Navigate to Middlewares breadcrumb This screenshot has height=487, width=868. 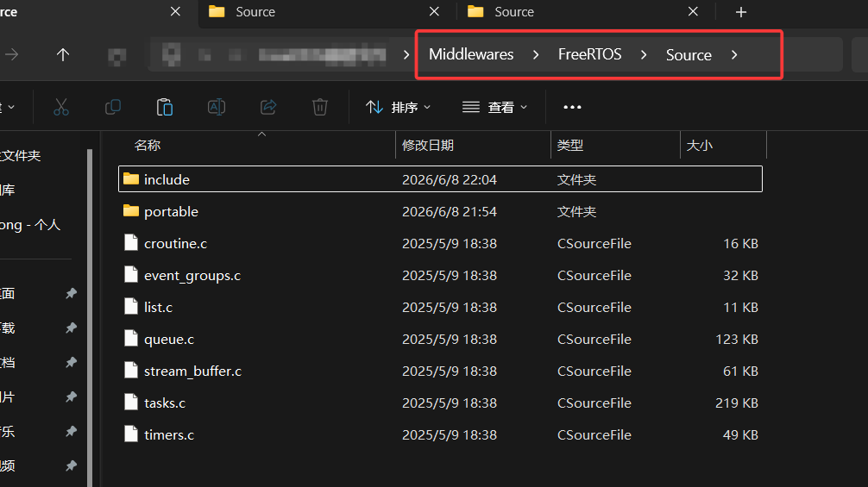pyautogui.click(x=471, y=54)
